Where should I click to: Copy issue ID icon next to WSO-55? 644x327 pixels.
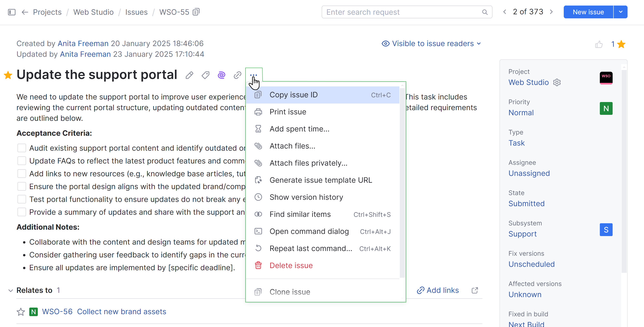point(196,12)
